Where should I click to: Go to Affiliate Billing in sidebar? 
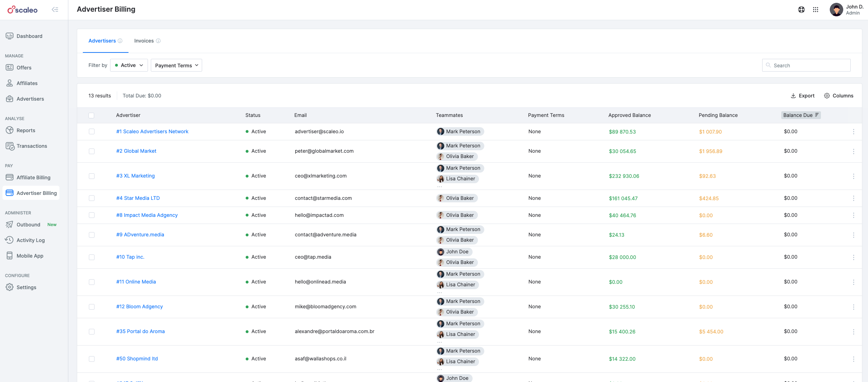click(33, 178)
